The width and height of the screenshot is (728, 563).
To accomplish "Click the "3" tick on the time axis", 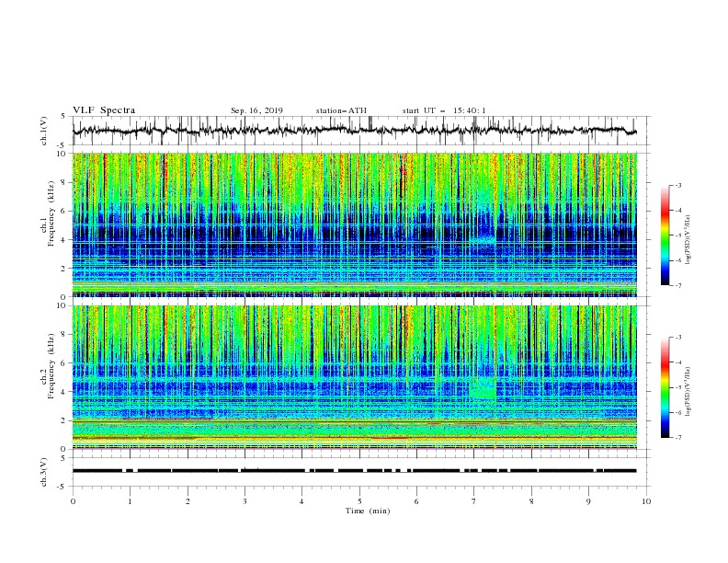I will (245, 501).
